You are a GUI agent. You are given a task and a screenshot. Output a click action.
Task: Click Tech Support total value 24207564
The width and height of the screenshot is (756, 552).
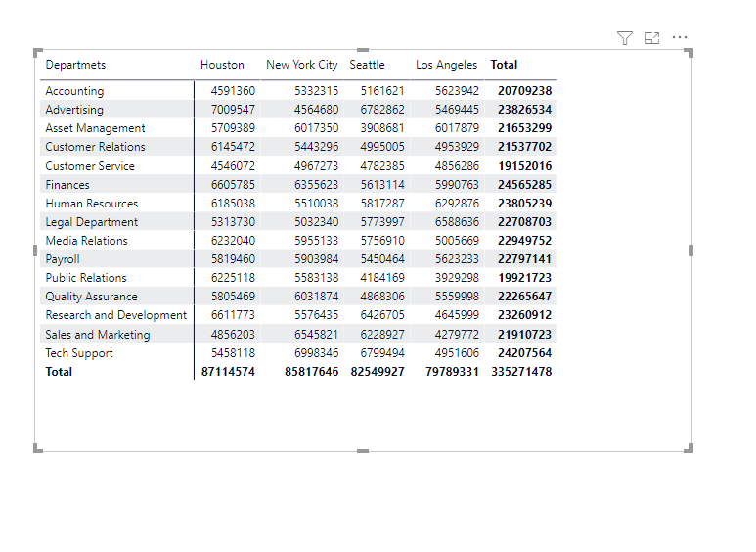coord(524,353)
